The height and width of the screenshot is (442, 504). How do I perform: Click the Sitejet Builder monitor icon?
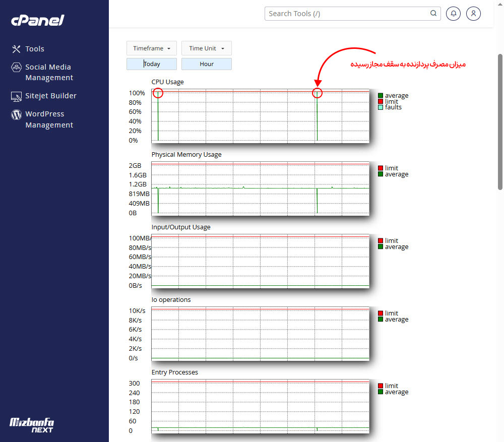point(16,96)
